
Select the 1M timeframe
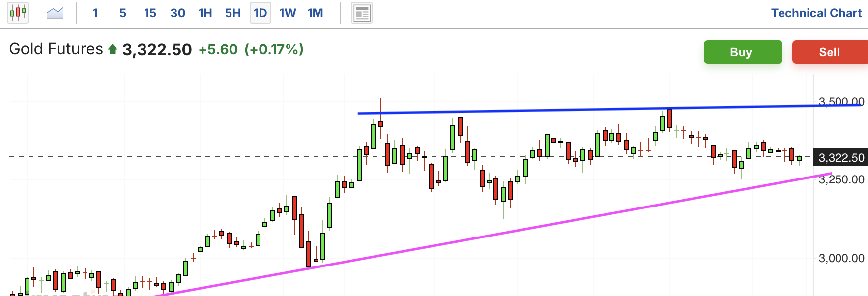[x=315, y=13]
